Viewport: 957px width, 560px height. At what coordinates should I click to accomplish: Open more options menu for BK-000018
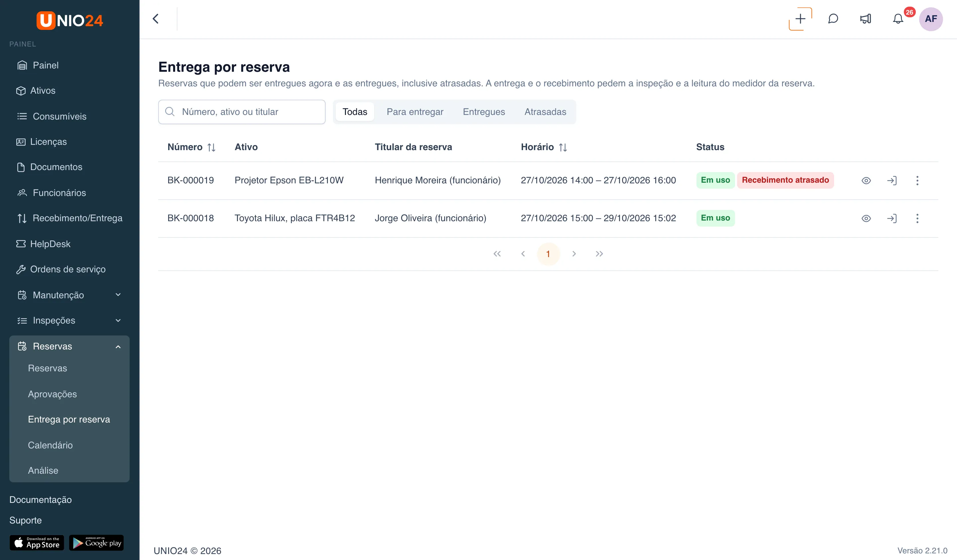point(917,218)
